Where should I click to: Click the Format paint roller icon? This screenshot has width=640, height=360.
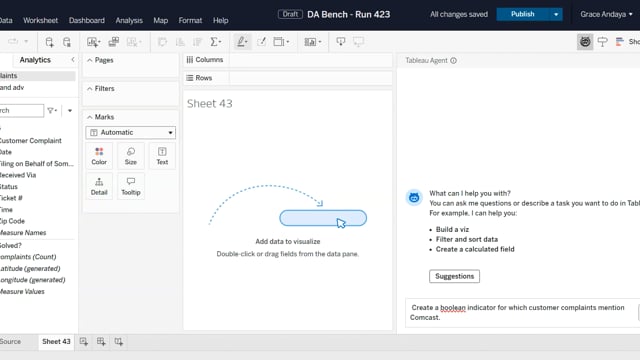602,42
